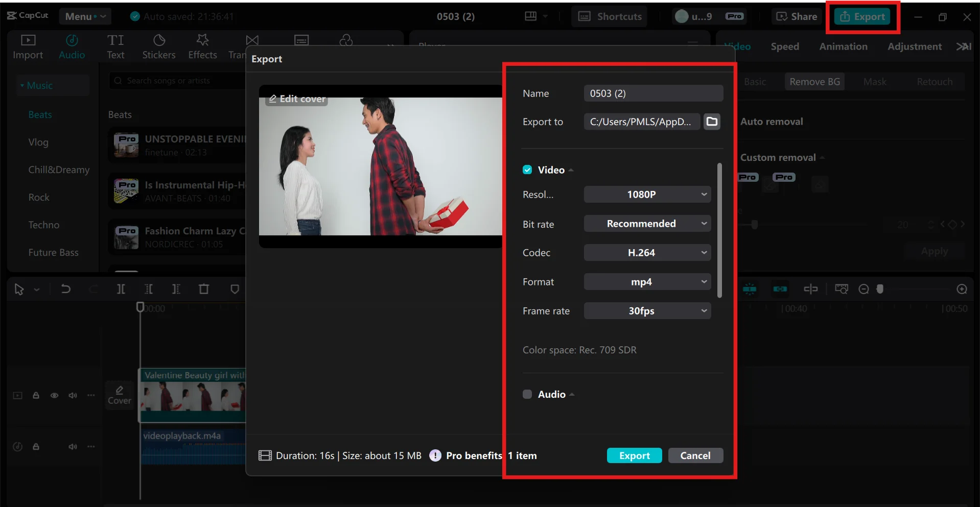Click the selection cursor tool in timeline toolbar
980x507 pixels.
coord(19,289)
